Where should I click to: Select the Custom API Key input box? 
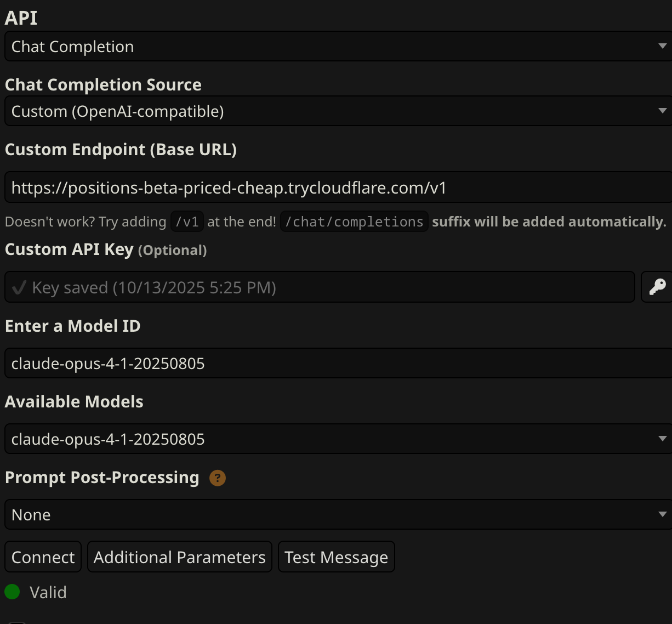320,287
